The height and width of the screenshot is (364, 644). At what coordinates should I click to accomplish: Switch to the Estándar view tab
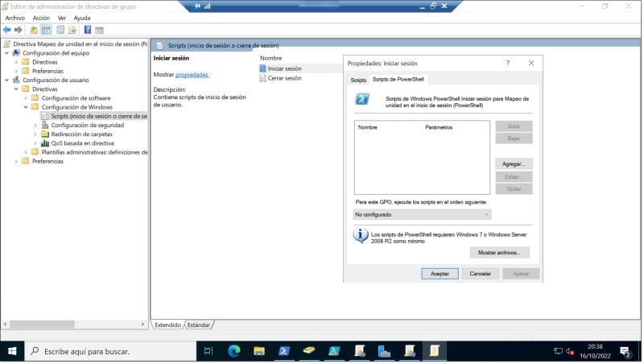(x=199, y=325)
